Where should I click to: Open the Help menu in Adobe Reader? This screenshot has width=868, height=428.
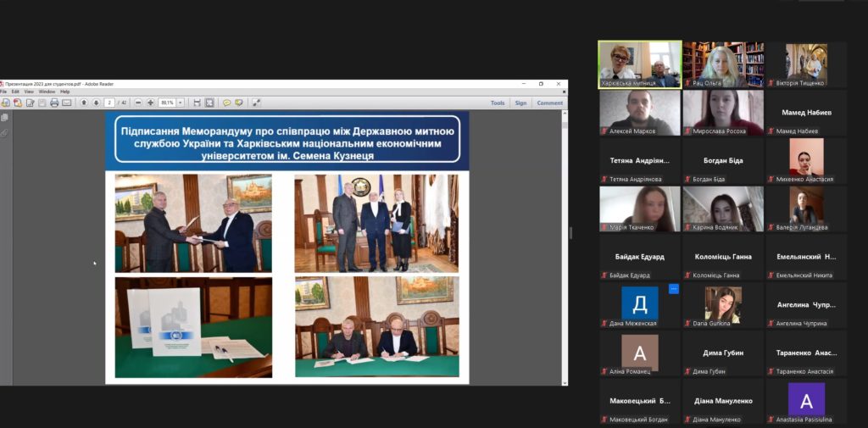pyautogui.click(x=64, y=92)
